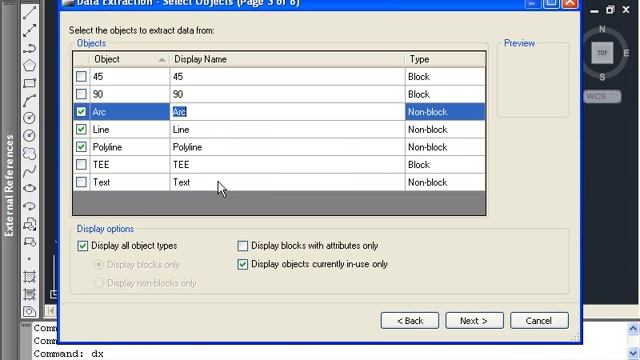Click the Non-block type cell for Line

point(445,129)
